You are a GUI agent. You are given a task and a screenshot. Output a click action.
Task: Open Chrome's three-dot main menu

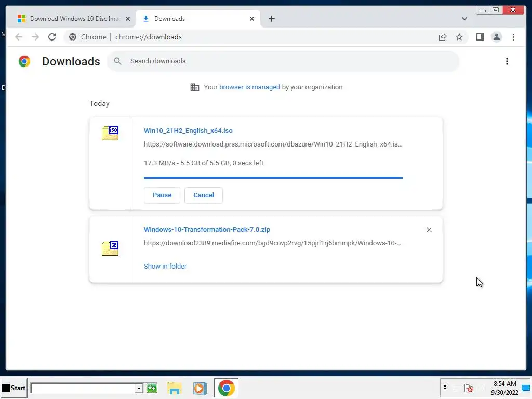(x=513, y=37)
